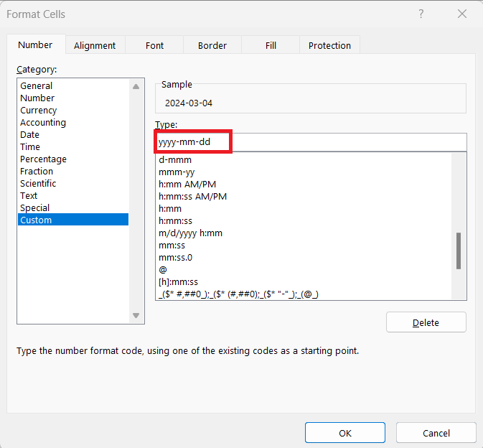Click the Category list scroll up arrow

coord(136,87)
